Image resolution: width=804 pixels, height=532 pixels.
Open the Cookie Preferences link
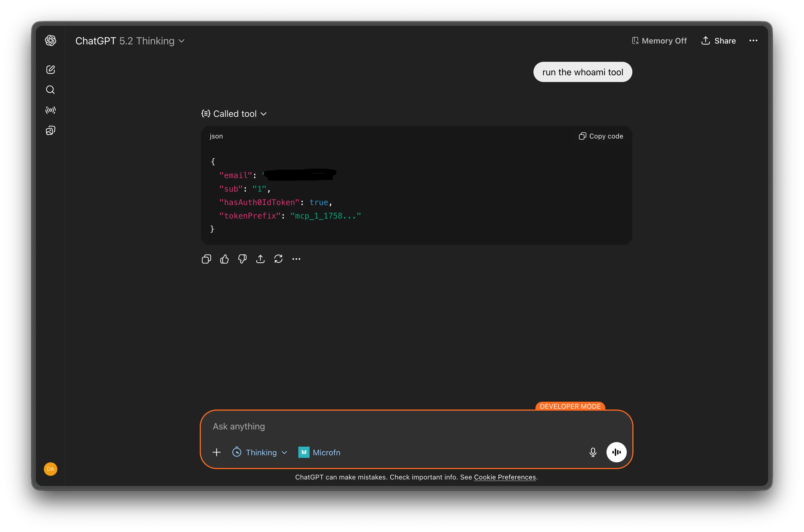(x=505, y=477)
